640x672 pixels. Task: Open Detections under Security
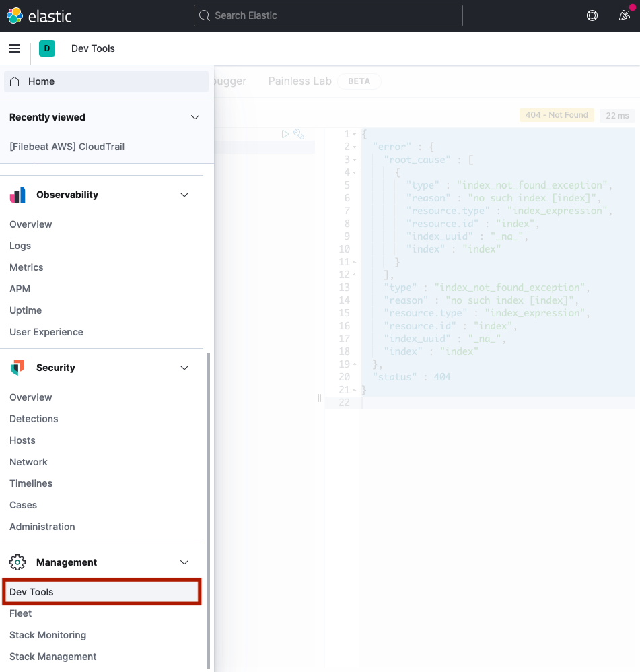point(34,419)
